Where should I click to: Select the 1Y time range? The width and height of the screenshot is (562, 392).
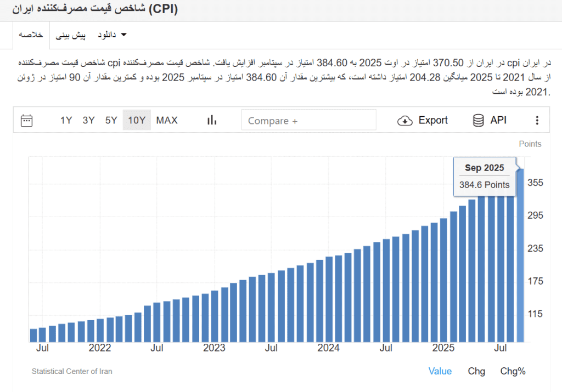click(x=66, y=120)
